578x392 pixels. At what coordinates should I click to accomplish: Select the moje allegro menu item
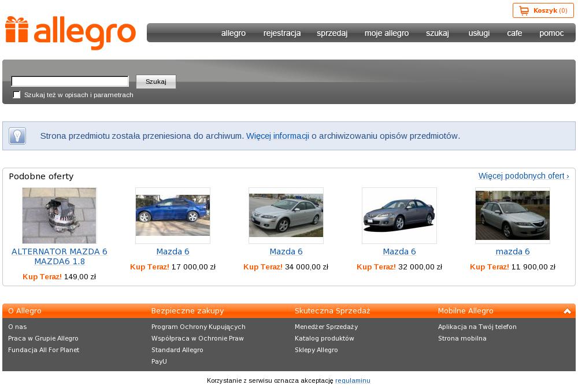click(386, 33)
